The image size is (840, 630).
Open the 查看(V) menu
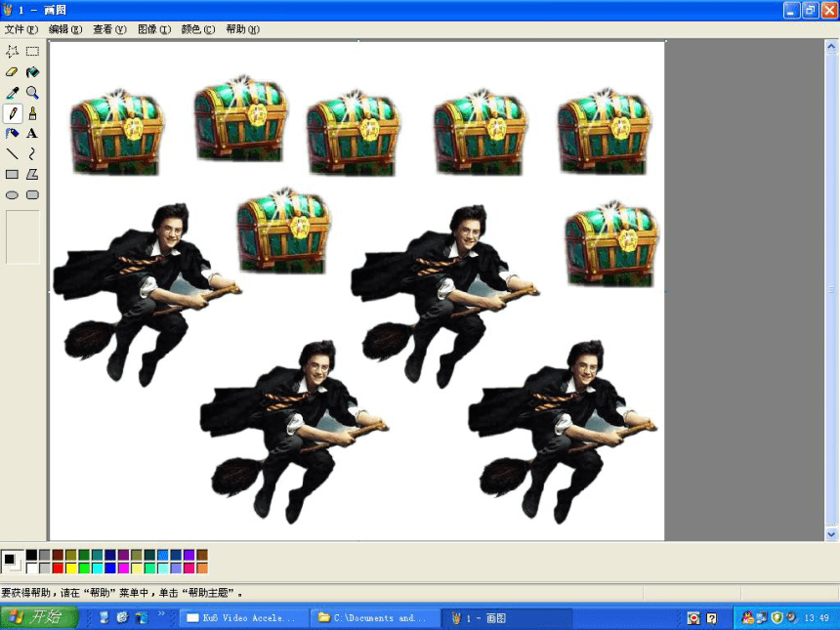(109, 29)
